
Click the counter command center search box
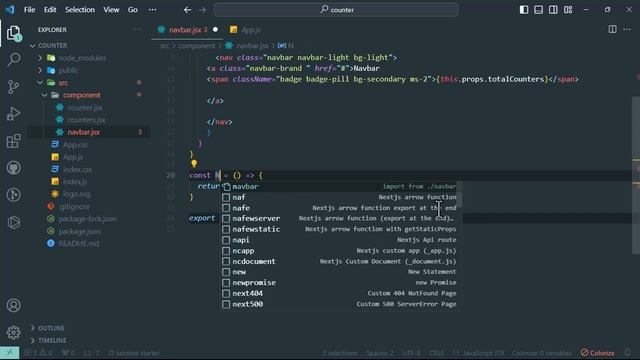coord(336,9)
